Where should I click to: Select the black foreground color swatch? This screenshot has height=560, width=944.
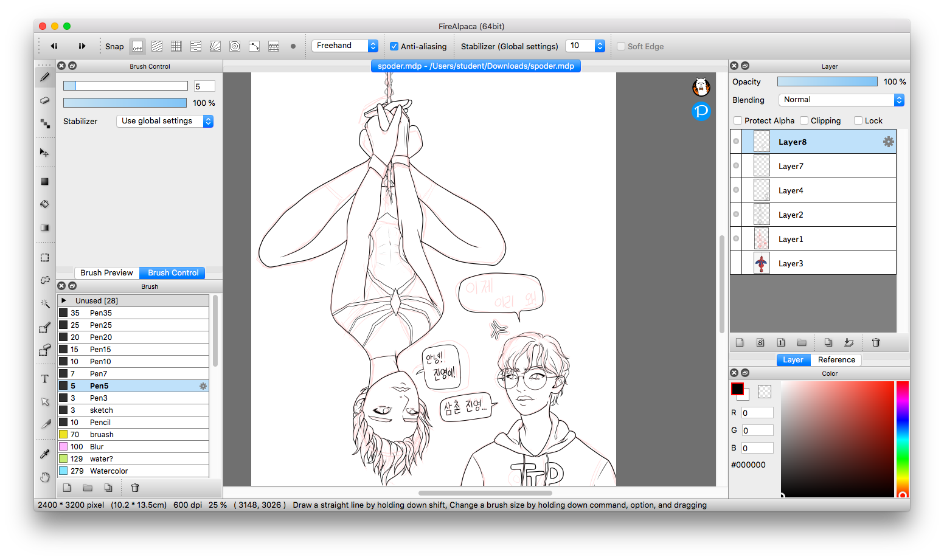click(x=737, y=389)
